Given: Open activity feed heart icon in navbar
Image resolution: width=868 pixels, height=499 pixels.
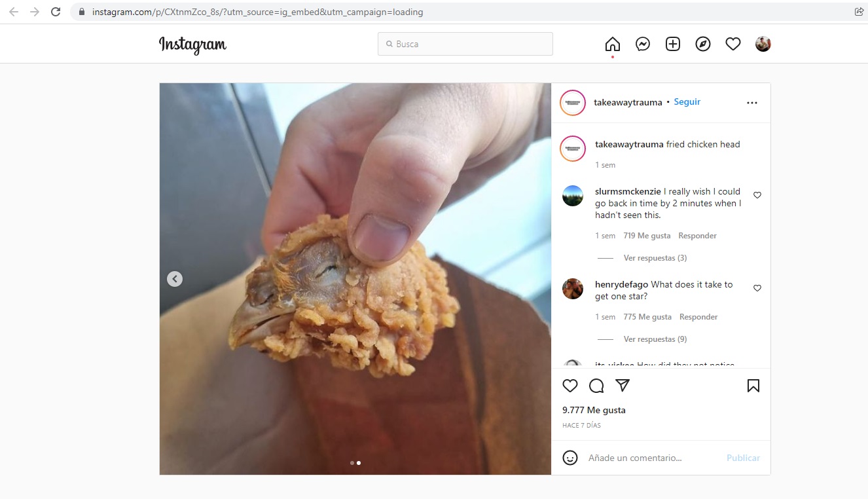Looking at the screenshot, I should (733, 44).
